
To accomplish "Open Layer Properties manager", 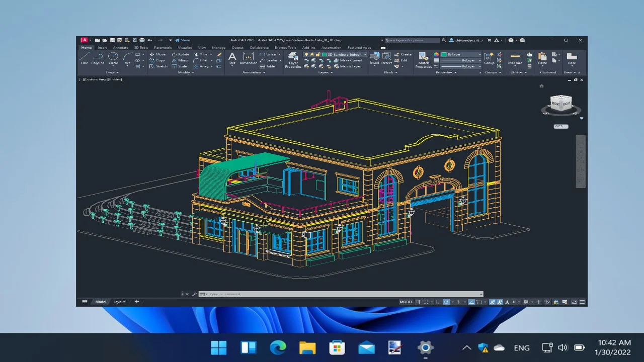I will click(x=293, y=60).
